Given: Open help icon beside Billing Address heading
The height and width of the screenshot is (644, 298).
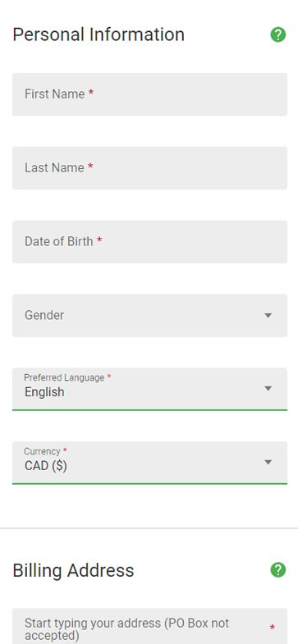Looking at the screenshot, I should pos(277,570).
